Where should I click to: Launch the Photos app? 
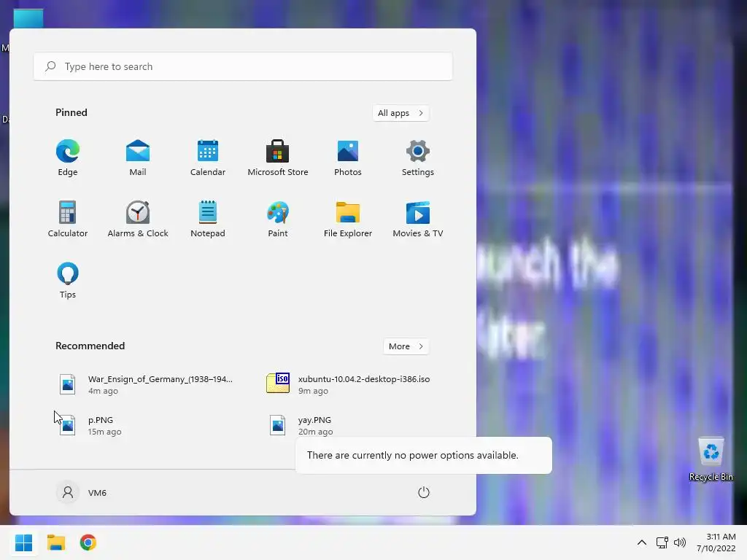point(348,157)
